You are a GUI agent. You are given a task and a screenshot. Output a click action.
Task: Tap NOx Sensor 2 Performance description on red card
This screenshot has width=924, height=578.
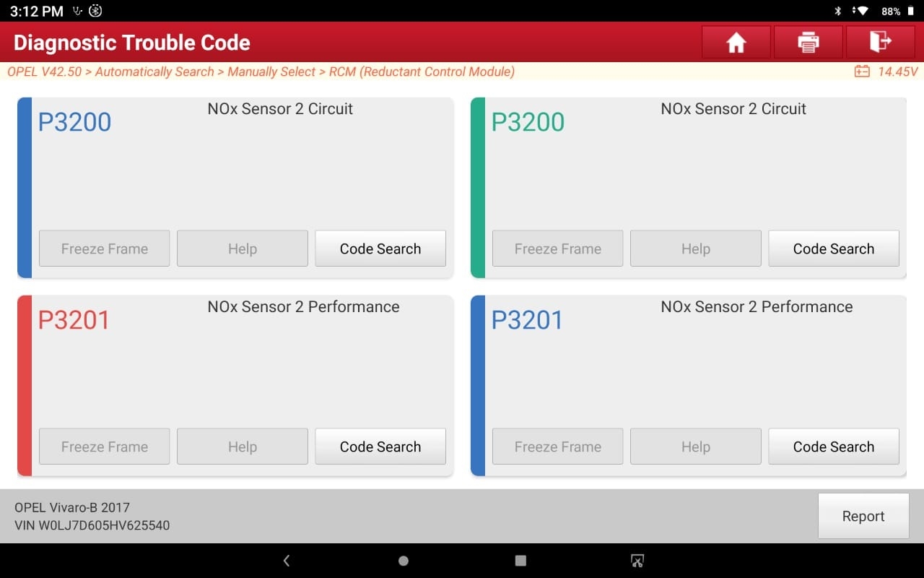(x=303, y=307)
